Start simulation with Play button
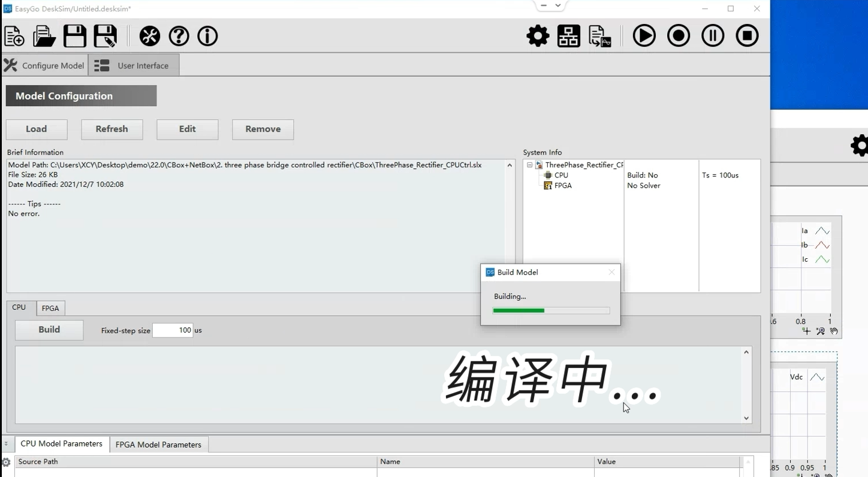Screen dimensions: 868x477 644,36
